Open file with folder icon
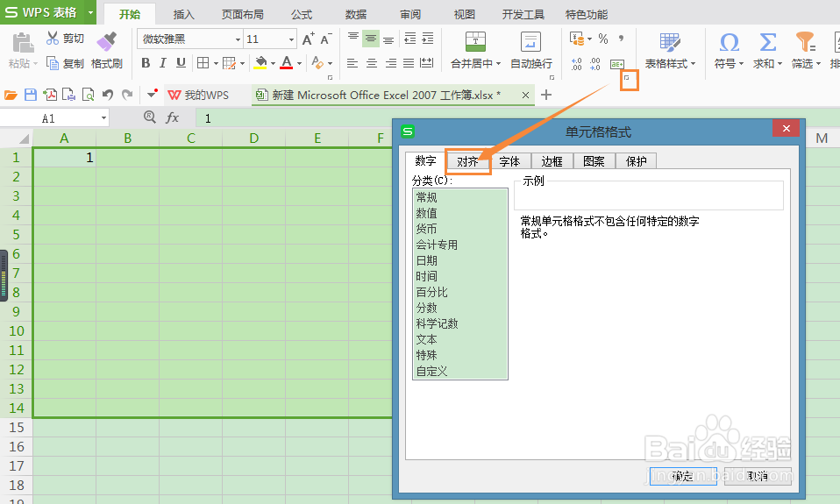The image size is (840, 504). point(11,95)
